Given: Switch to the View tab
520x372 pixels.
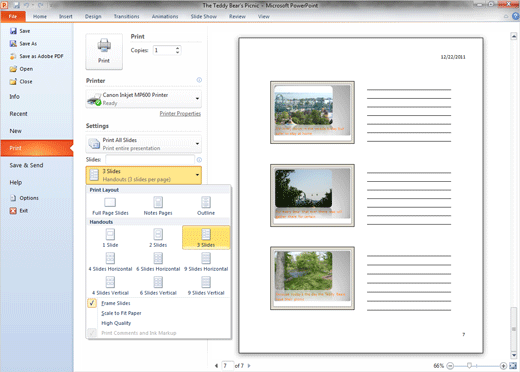Looking at the screenshot, I should coord(263,16).
